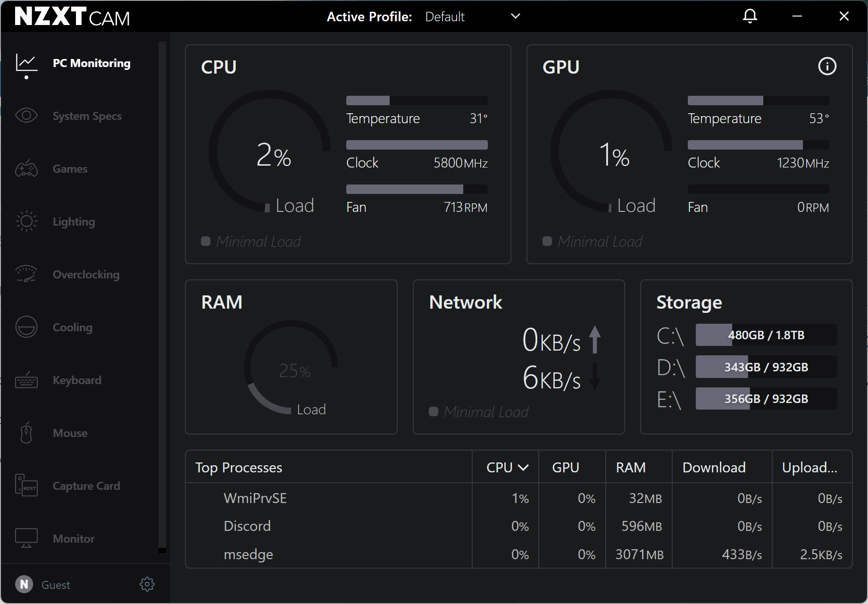
Task: Click the PC Monitoring chart icon
Action: click(26, 63)
